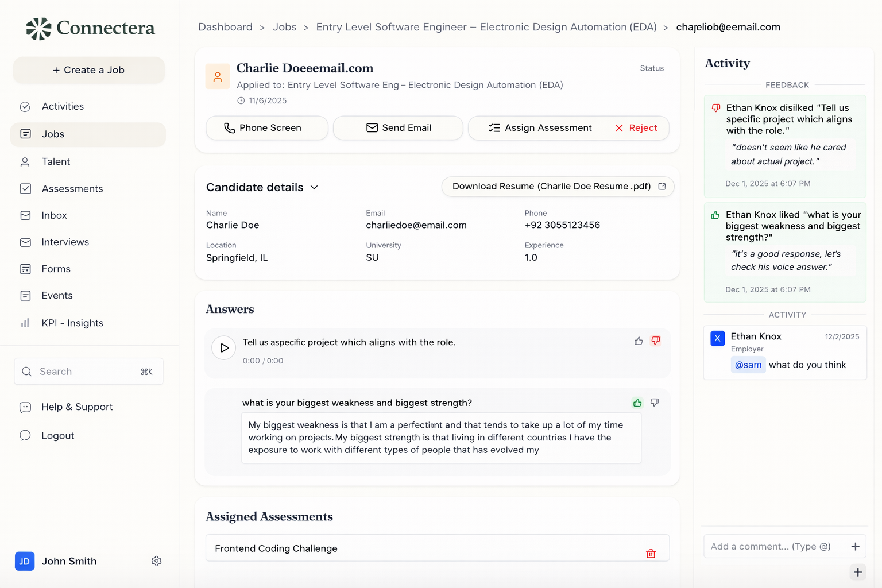The height and width of the screenshot is (588, 882).
Task: Click the Add a comment field
Action: 769,546
